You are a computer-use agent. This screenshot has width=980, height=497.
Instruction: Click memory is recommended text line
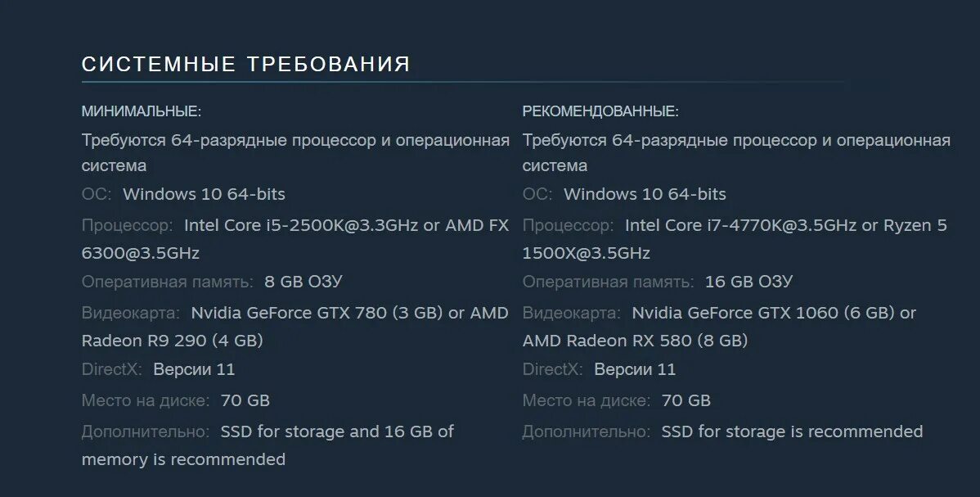pyautogui.click(x=183, y=459)
